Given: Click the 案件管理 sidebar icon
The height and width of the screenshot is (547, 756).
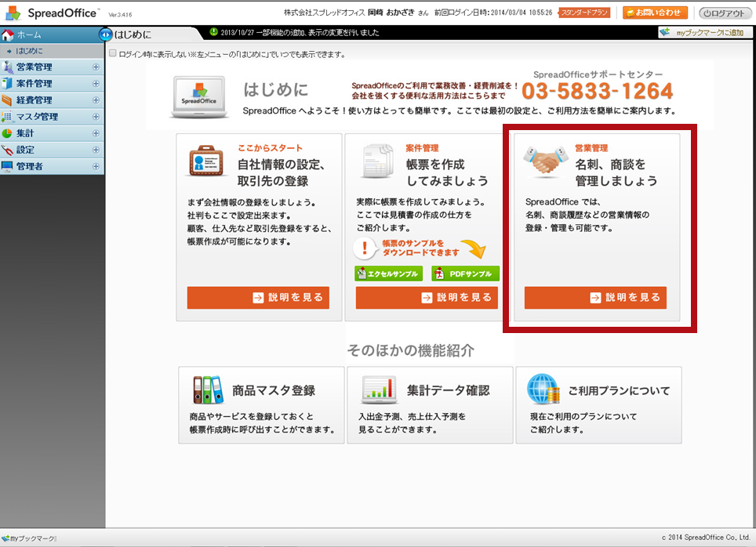Looking at the screenshot, I should coord(7,83).
